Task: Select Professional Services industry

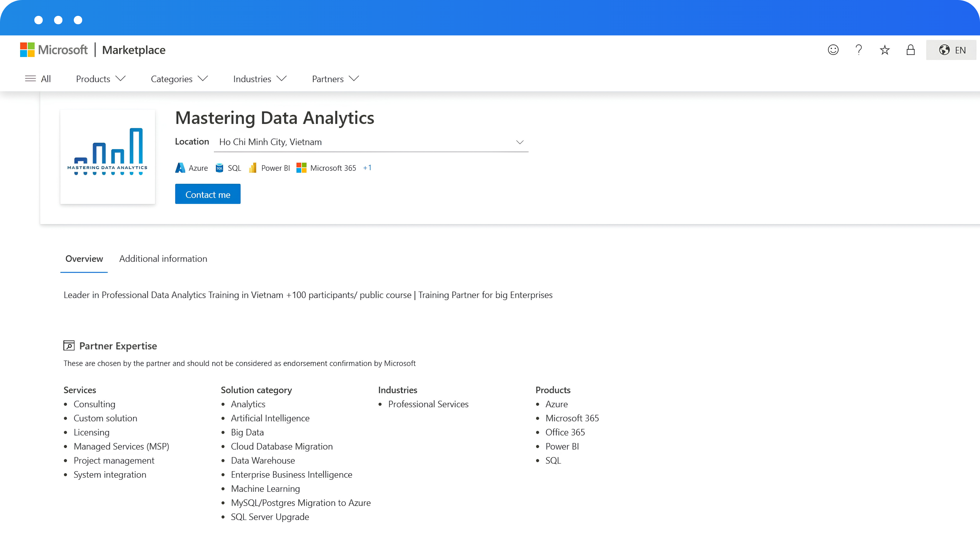Action: coord(428,404)
